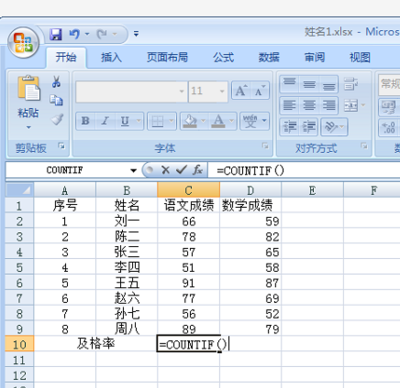Increase font size with large A

241,91
